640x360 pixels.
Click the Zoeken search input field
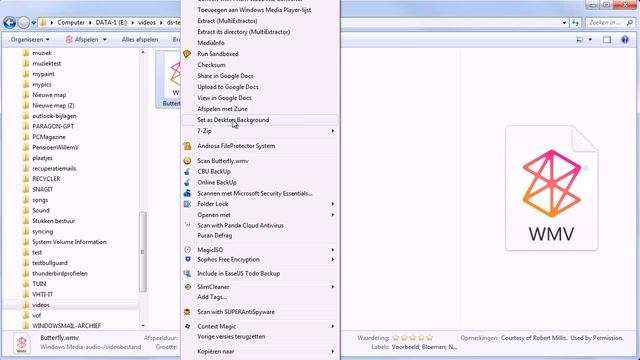606,23
